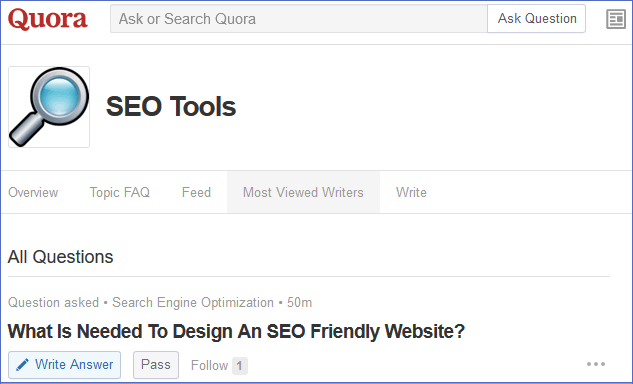Follow the question

(210, 366)
